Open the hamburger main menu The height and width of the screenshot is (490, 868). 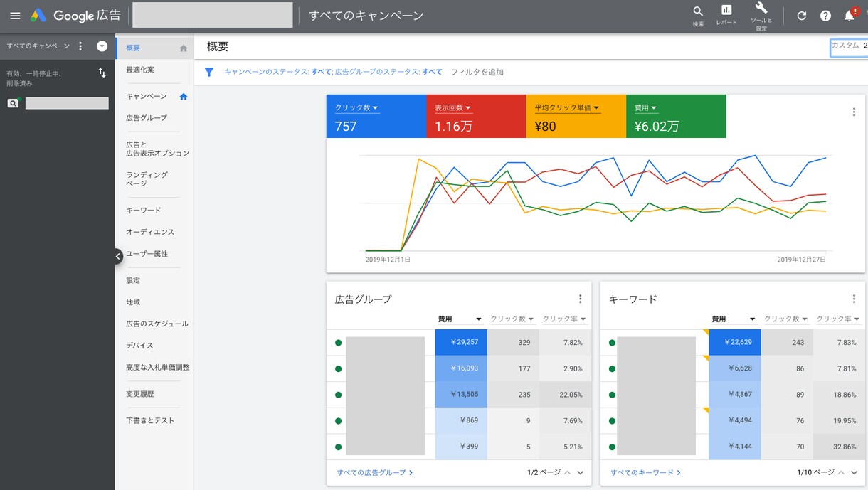pos(15,15)
